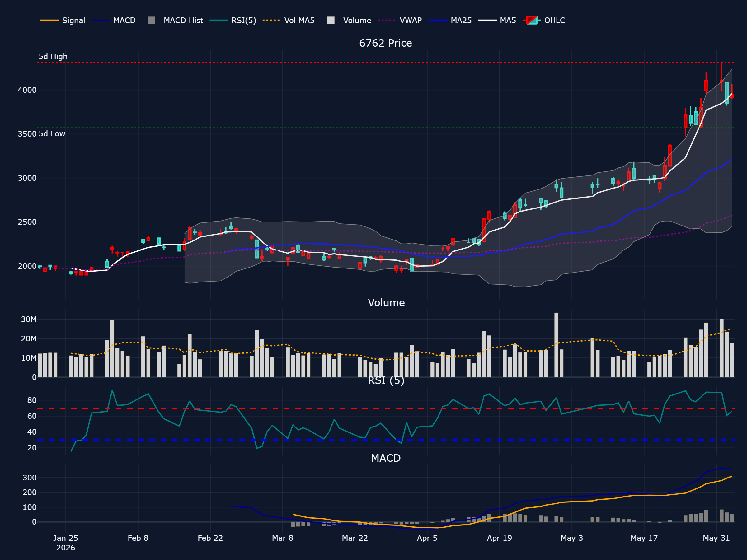Click the 100 MACD axis label
Viewport: 747px width, 560px height.
point(29,507)
